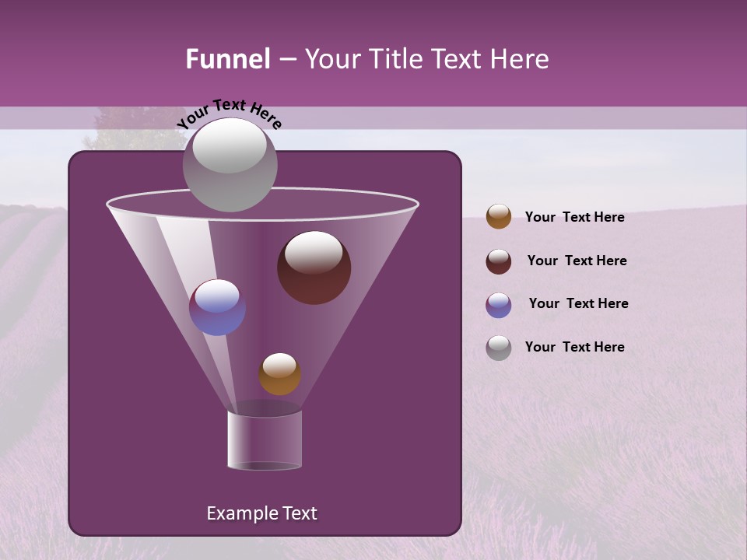The width and height of the screenshot is (747, 560).
Task: Click the silver legend sphere icon
Action: click(498, 347)
